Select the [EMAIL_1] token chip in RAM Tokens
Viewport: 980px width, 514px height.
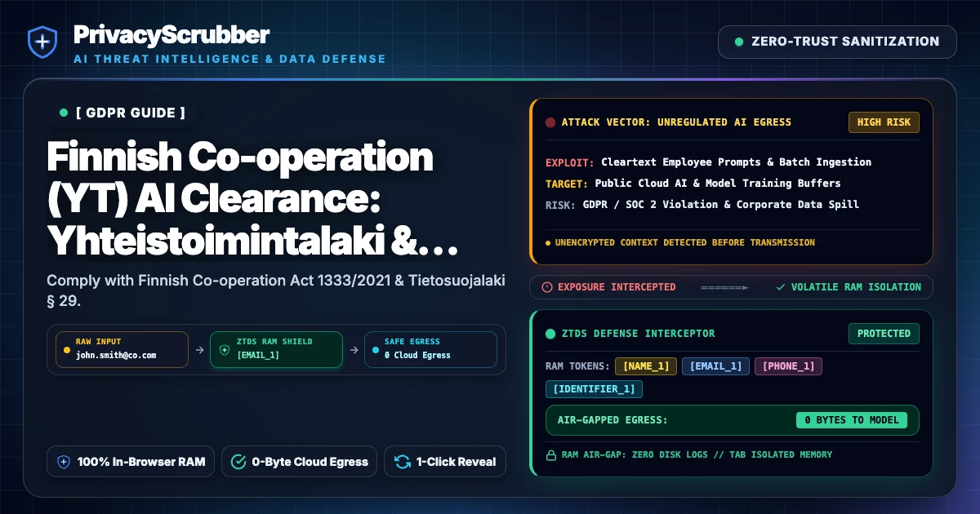click(715, 366)
